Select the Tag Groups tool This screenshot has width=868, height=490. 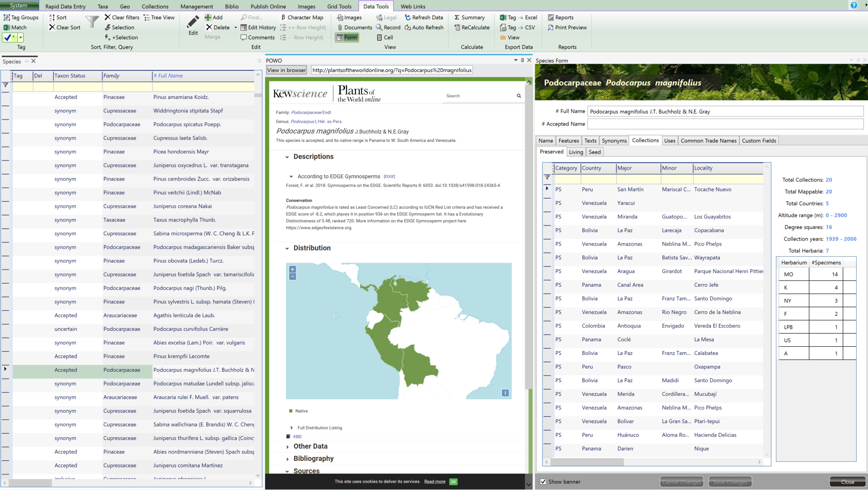point(21,17)
